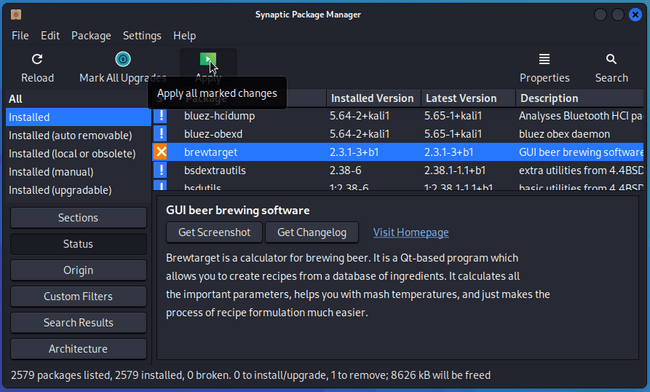Open the Settings menu
The width and height of the screenshot is (650, 392).
click(x=142, y=36)
